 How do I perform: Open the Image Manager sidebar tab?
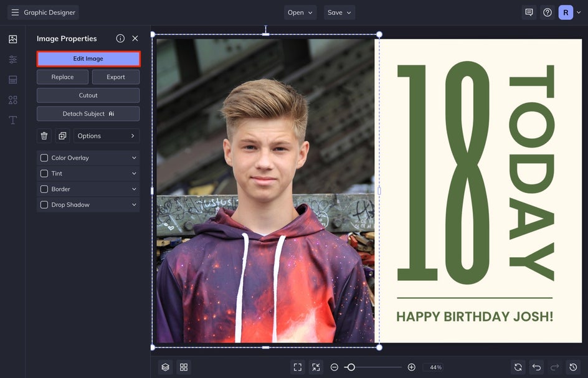[12, 39]
